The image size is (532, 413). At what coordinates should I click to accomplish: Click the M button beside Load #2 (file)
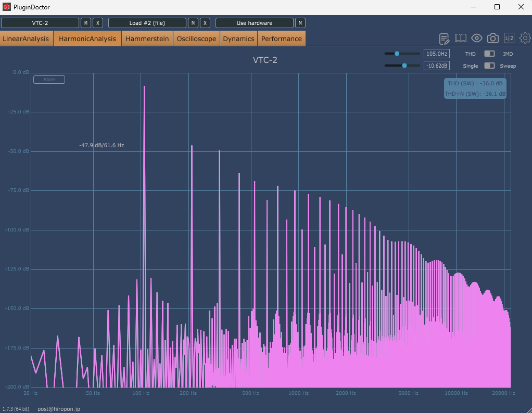click(x=193, y=23)
